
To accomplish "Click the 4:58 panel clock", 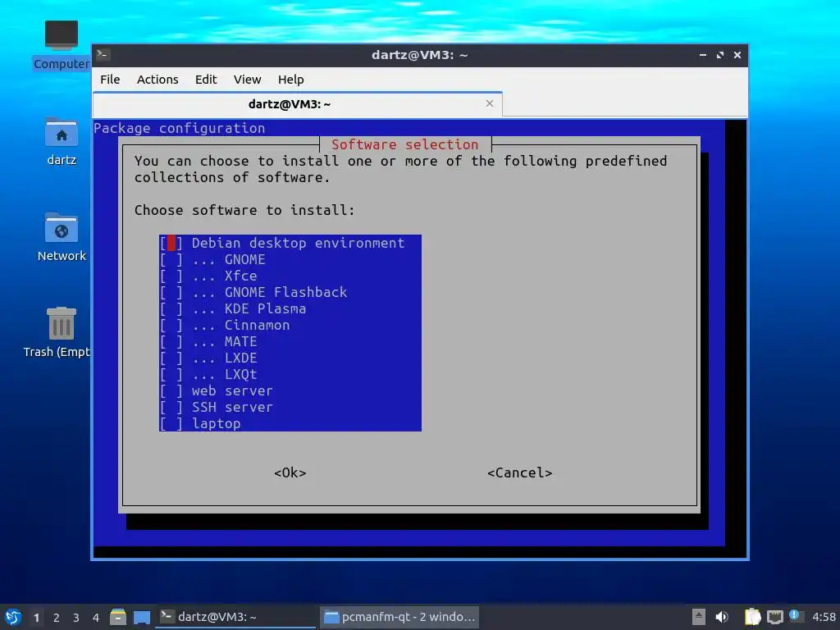I will (x=824, y=617).
